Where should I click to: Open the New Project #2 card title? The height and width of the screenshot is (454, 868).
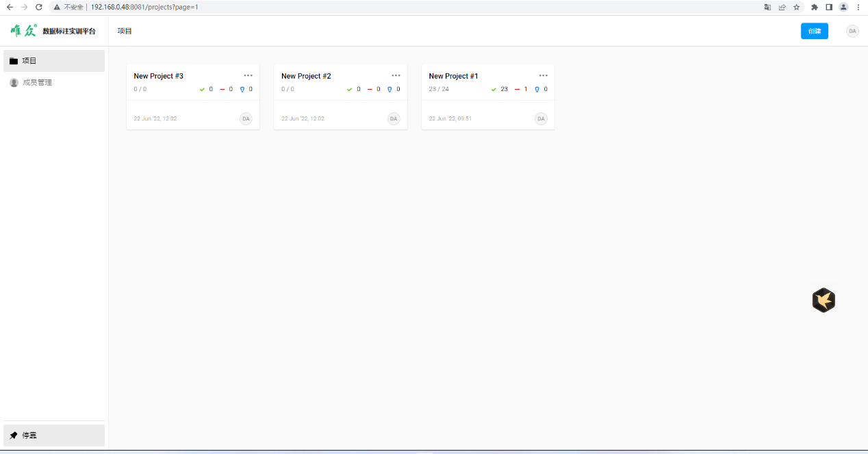coord(306,76)
